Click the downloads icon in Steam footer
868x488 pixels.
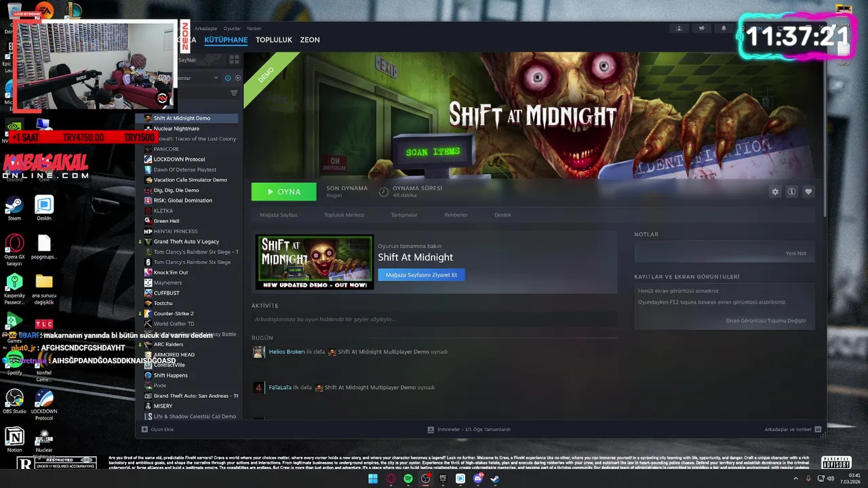coord(431,430)
